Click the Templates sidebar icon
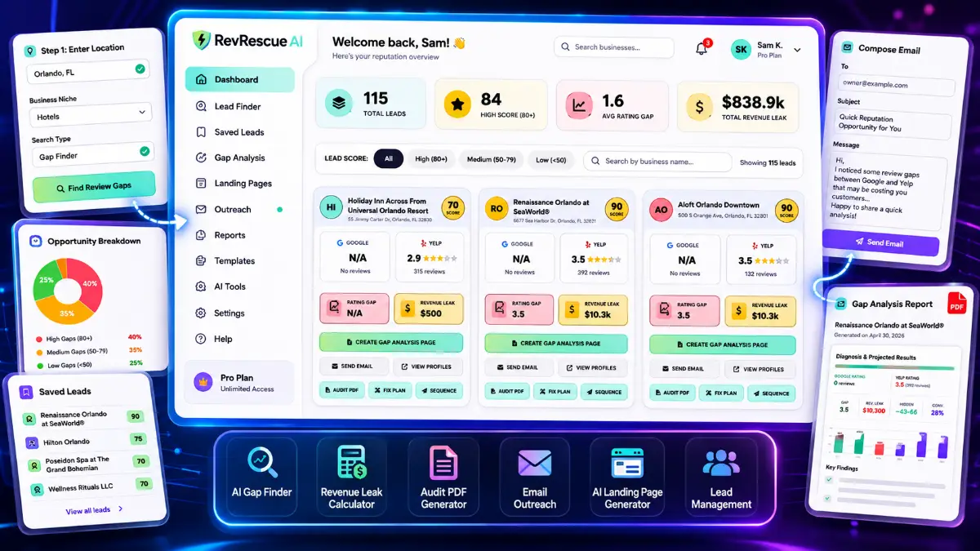 (200, 261)
